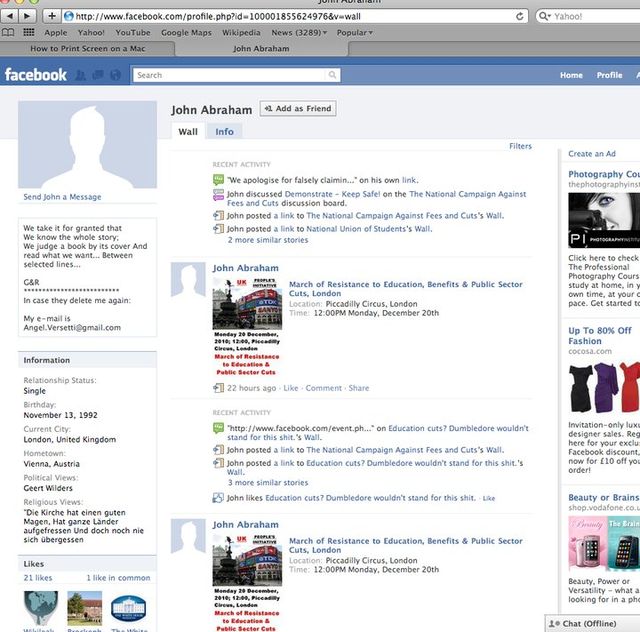Click inside the Facebook search field
Screen dimensions: 640x632
[x=230, y=75]
